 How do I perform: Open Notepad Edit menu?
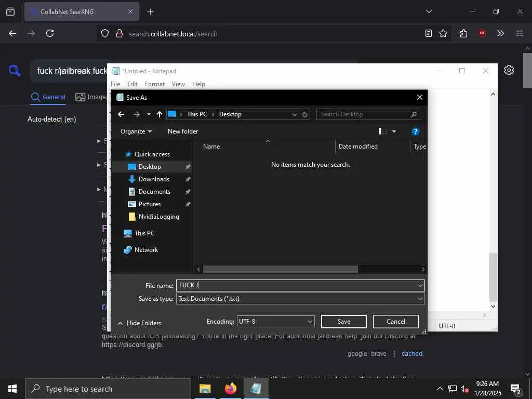pyautogui.click(x=132, y=84)
